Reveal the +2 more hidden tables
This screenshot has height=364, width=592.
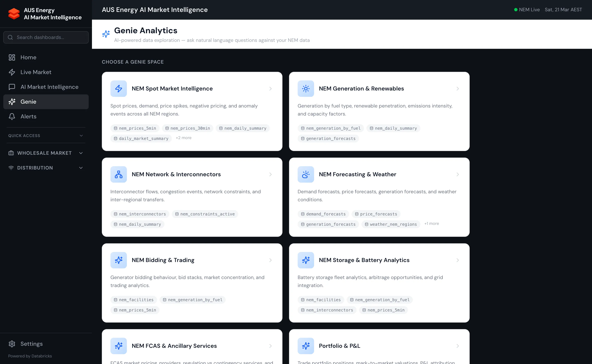click(x=184, y=138)
